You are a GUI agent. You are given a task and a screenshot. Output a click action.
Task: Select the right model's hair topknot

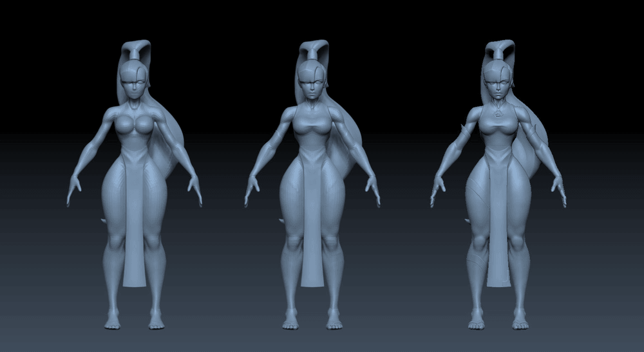point(500,50)
